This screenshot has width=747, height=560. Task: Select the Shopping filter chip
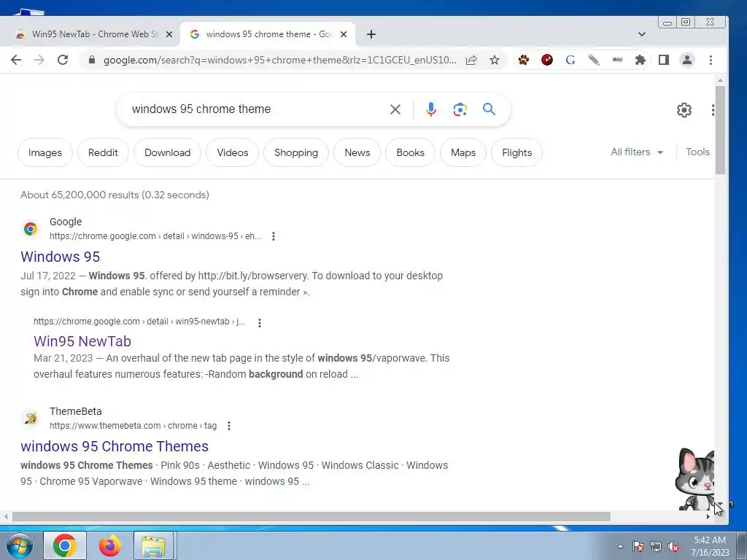point(296,152)
